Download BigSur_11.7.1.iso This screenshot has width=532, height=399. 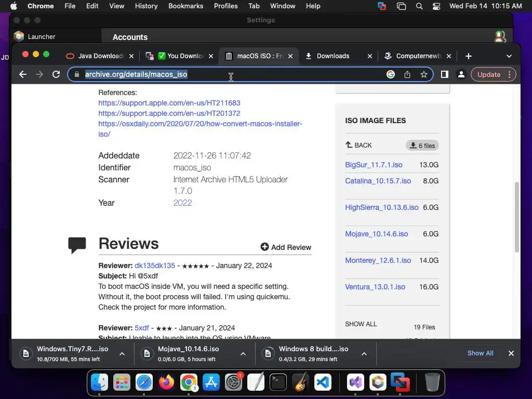(x=374, y=165)
